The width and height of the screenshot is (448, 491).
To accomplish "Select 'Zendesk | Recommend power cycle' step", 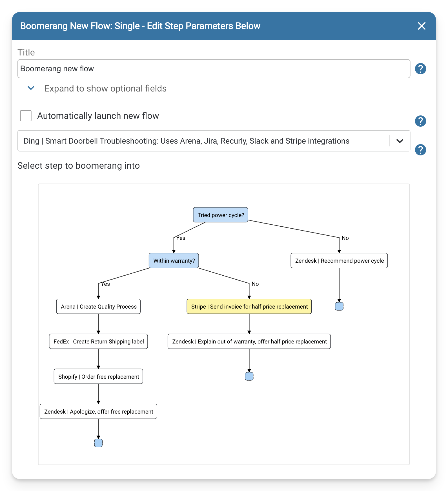I will coord(339,261).
